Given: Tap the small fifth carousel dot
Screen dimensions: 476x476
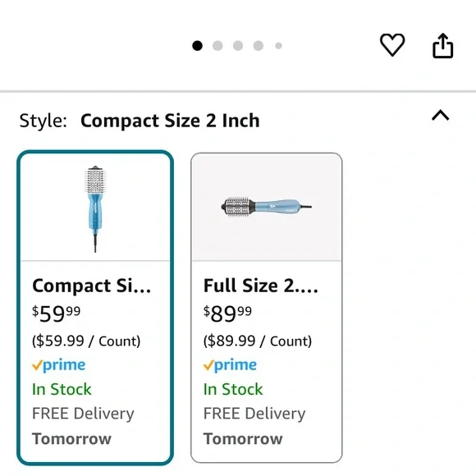Looking at the screenshot, I should tap(279, 46).
